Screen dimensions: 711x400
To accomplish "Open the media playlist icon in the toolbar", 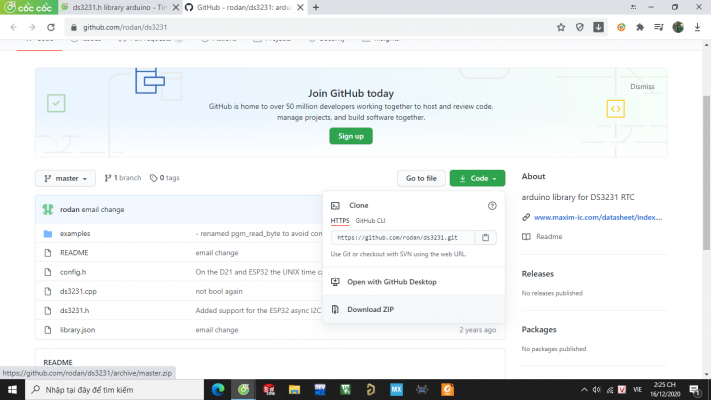I will point(659,27).
